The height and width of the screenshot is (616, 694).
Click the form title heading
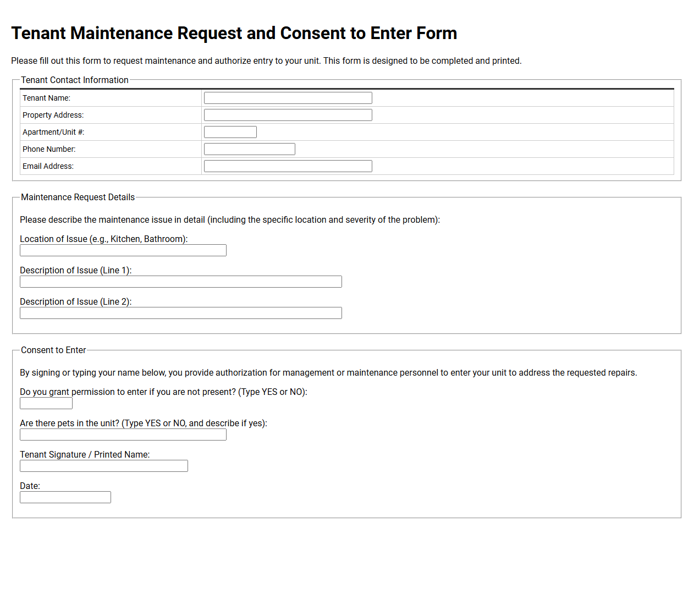234,33
